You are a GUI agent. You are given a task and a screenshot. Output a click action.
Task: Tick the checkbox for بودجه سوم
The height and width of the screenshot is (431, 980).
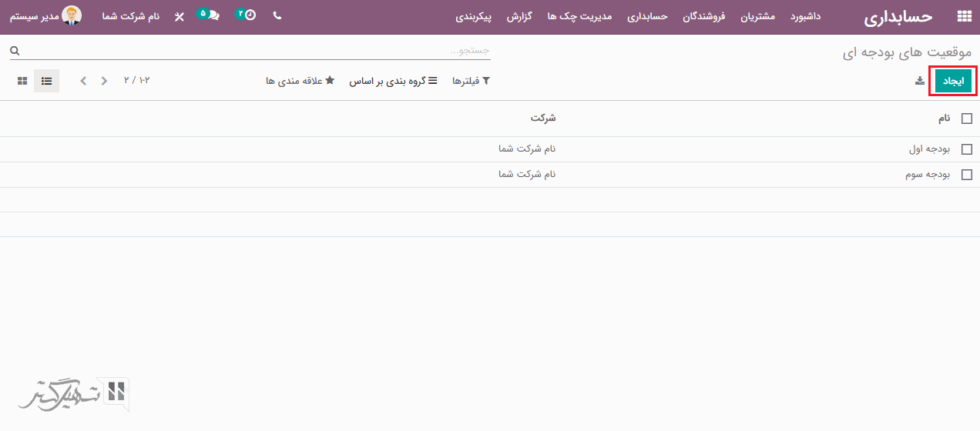coord(967,175)
